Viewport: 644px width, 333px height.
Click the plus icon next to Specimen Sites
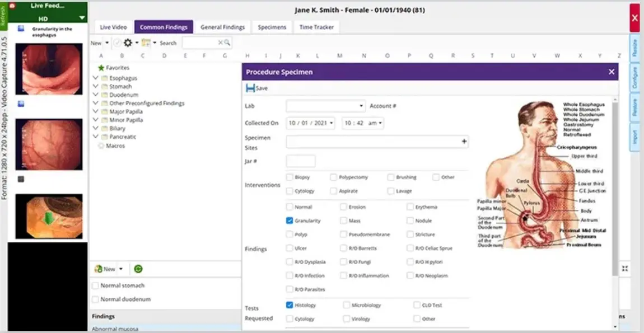464,142
